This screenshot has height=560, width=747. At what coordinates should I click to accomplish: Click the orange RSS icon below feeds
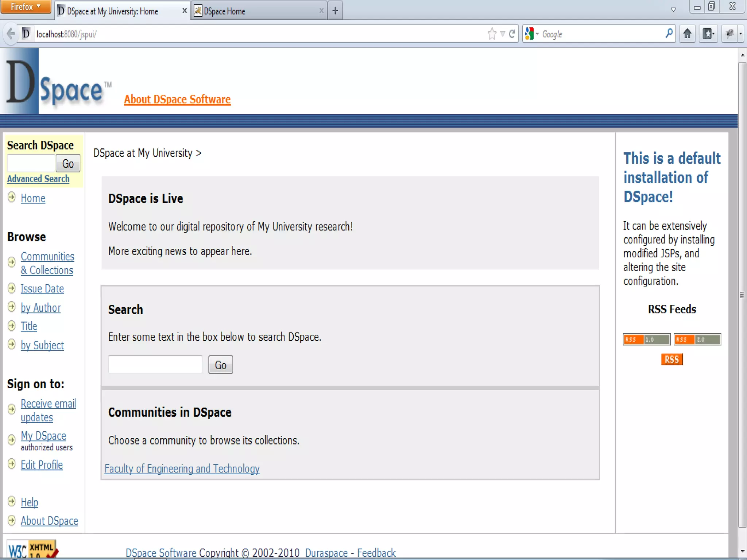click(671, 359)
